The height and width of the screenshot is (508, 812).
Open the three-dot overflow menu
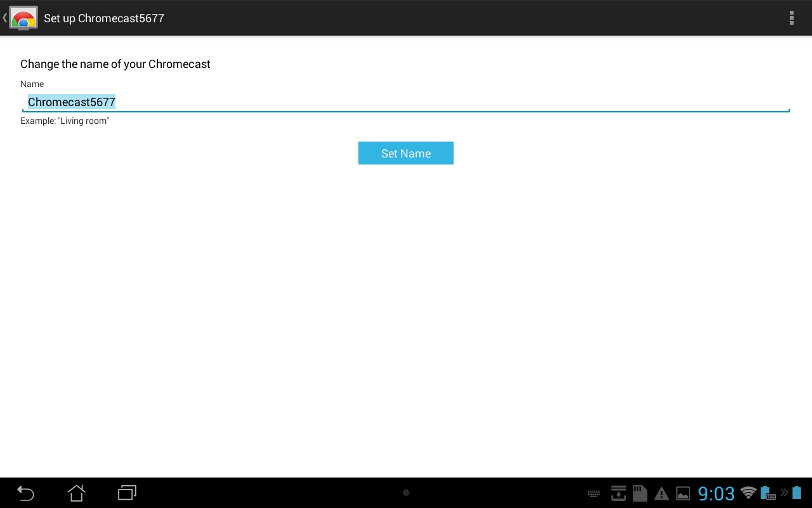click(791, 18)
